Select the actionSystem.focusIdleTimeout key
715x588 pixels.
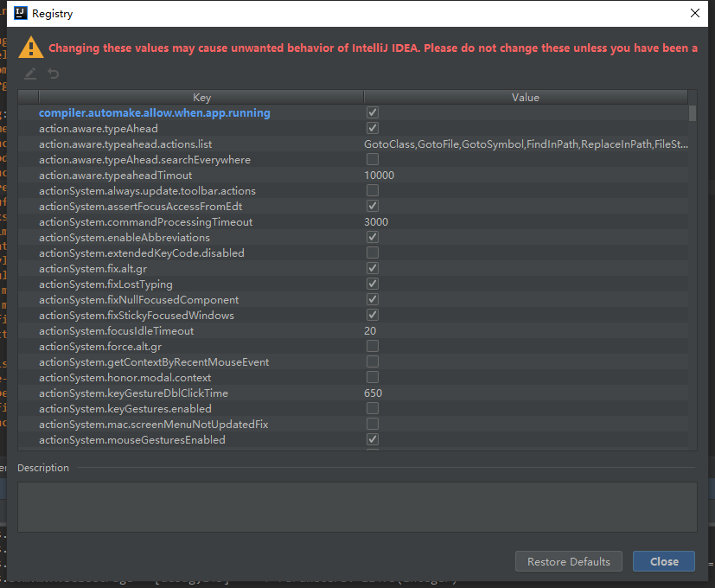tap(116, 330)
